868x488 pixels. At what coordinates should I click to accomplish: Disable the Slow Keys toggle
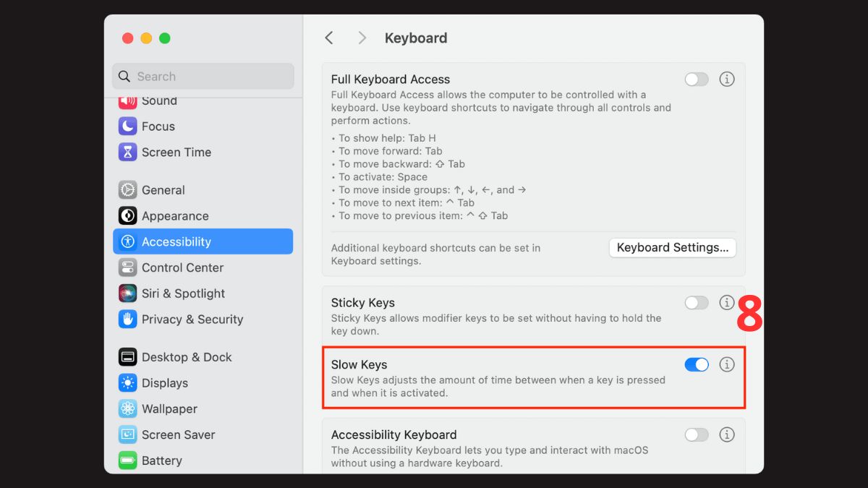click(x=697, y=365)
